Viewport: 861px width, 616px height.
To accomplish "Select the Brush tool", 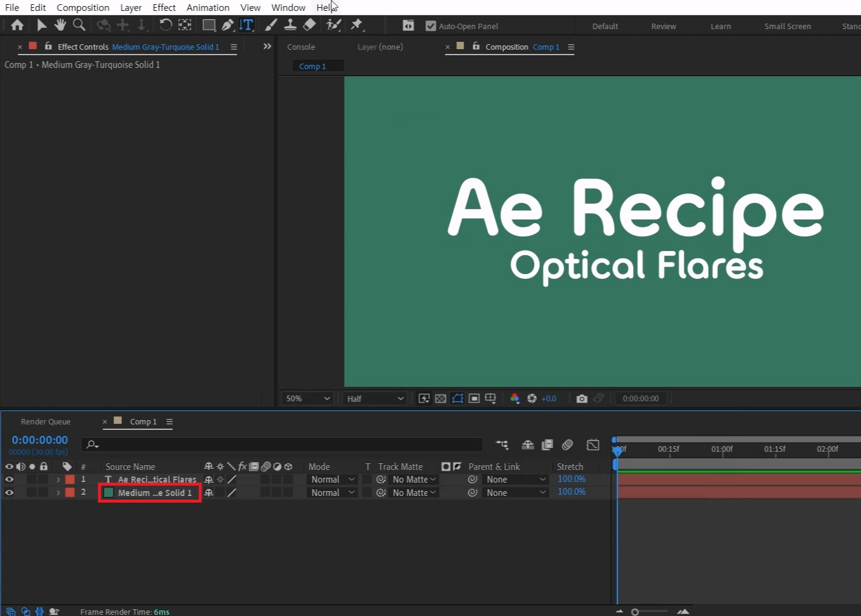I will click(x=271, y=25).
